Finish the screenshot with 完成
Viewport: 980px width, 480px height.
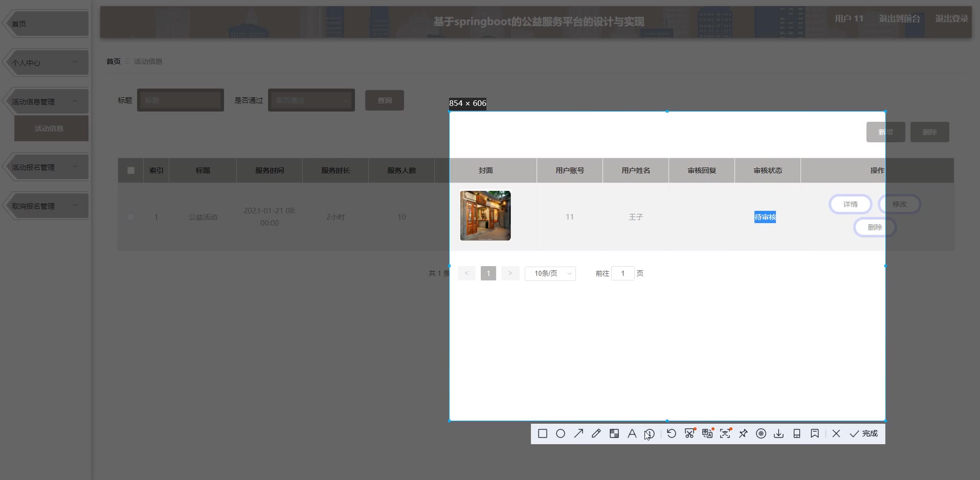tap(864, 433)
